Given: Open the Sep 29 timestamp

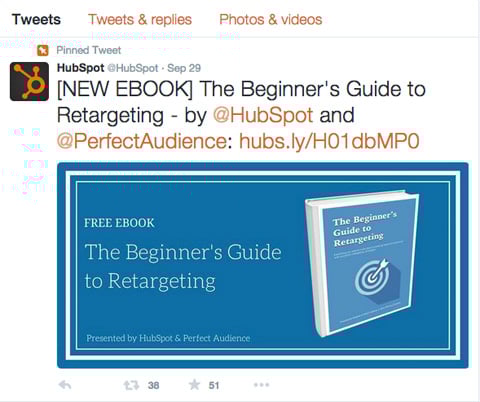Looking at the screenshot, I should [x=184, y=68].
